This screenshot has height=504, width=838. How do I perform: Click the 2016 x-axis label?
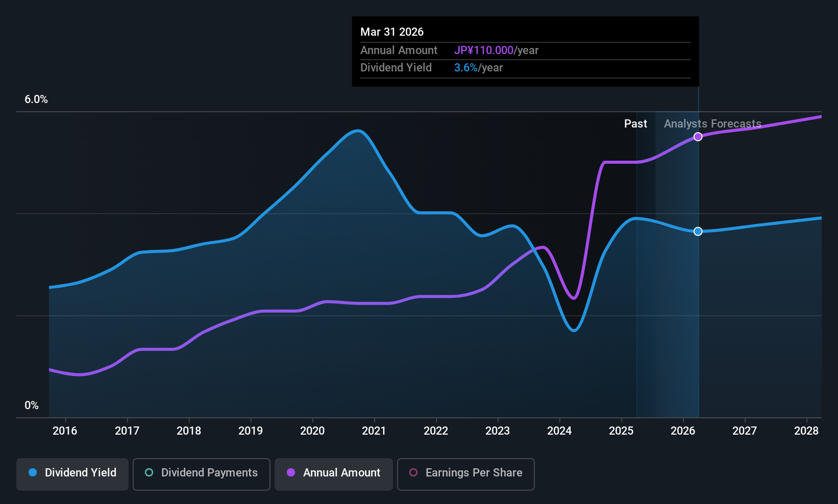point(65,431)
